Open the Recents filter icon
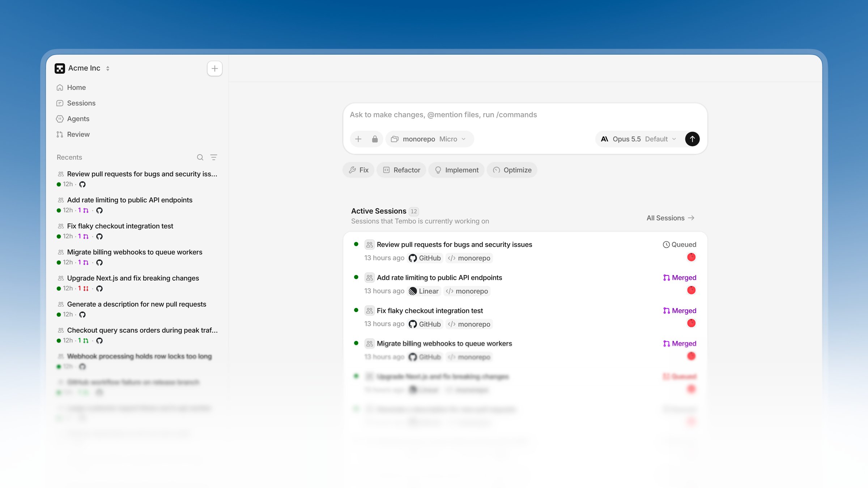 point(214,157)
